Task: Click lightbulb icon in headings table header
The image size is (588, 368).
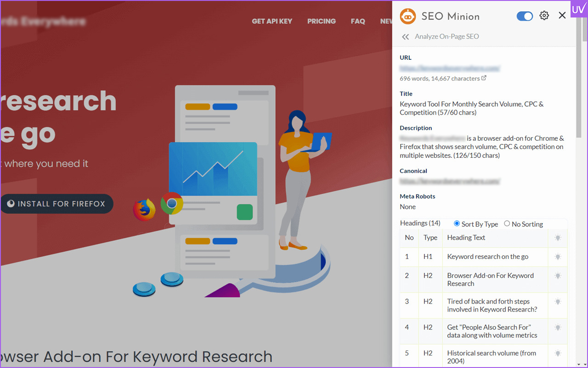Action: point(558,238)
